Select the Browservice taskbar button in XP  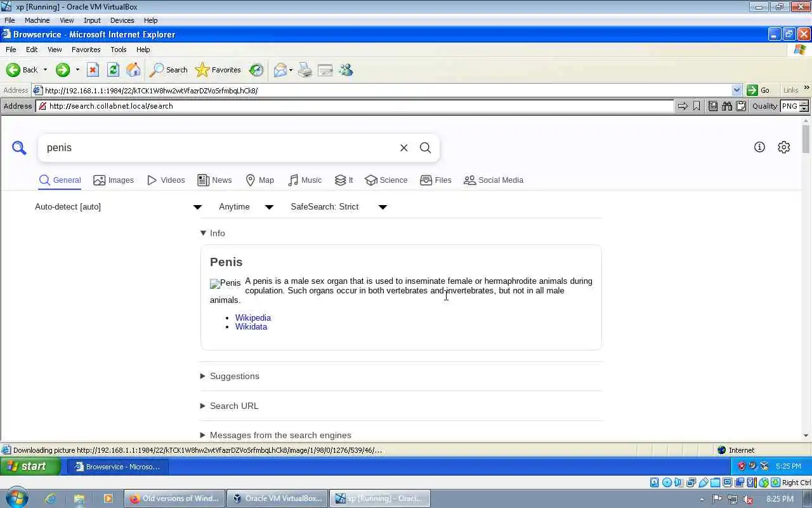tap(118, 467)
